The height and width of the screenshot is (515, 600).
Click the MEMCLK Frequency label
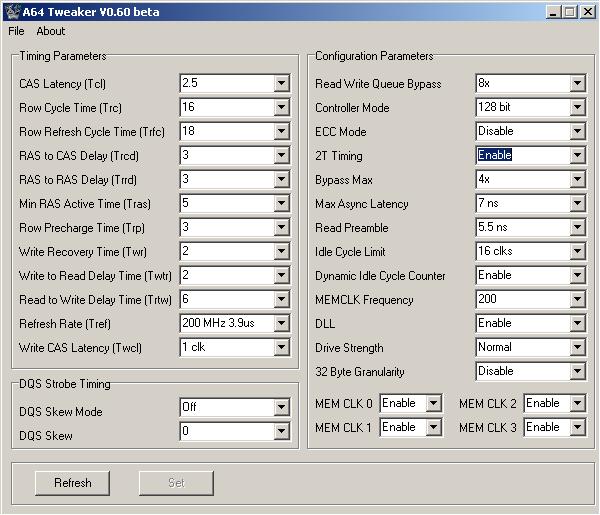(364, 300)
